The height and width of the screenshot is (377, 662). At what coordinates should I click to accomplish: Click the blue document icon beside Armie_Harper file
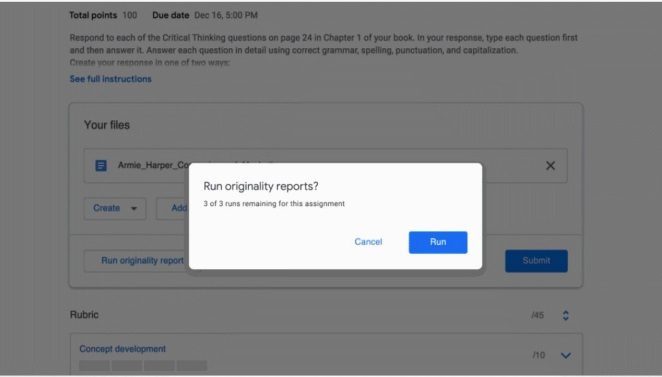click(x=101, y=165)
